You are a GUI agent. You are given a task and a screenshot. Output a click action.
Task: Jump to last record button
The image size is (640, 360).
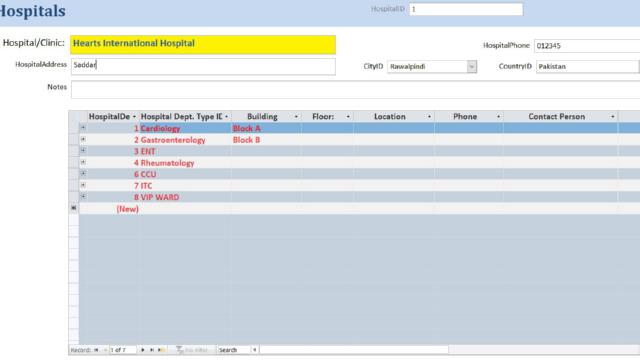(x=151, y=350)
